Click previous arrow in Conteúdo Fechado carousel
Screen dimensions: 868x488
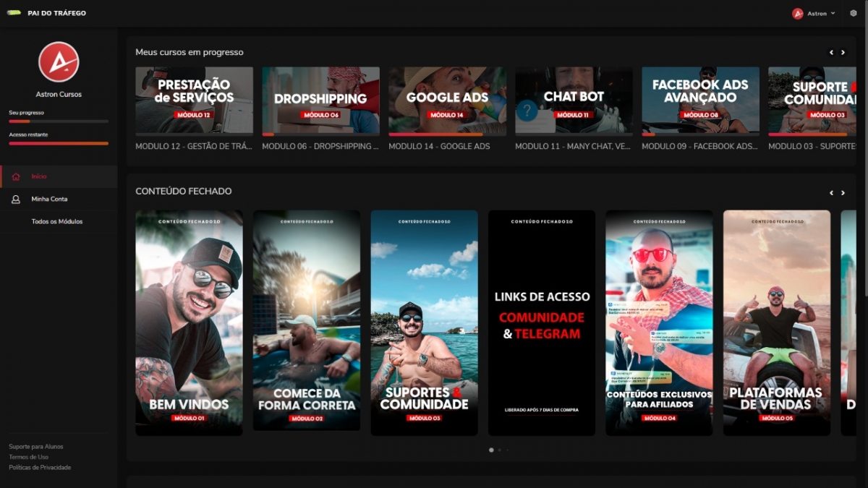point(831,193)
